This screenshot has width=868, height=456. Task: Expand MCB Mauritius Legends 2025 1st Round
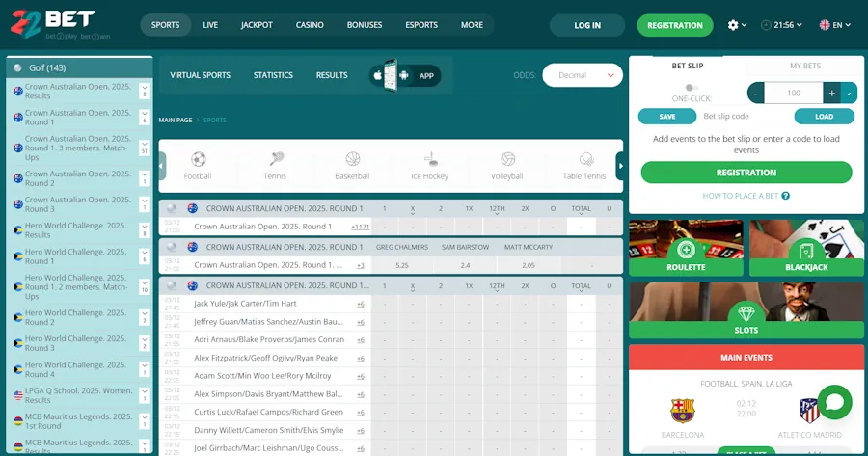(145, 421)
